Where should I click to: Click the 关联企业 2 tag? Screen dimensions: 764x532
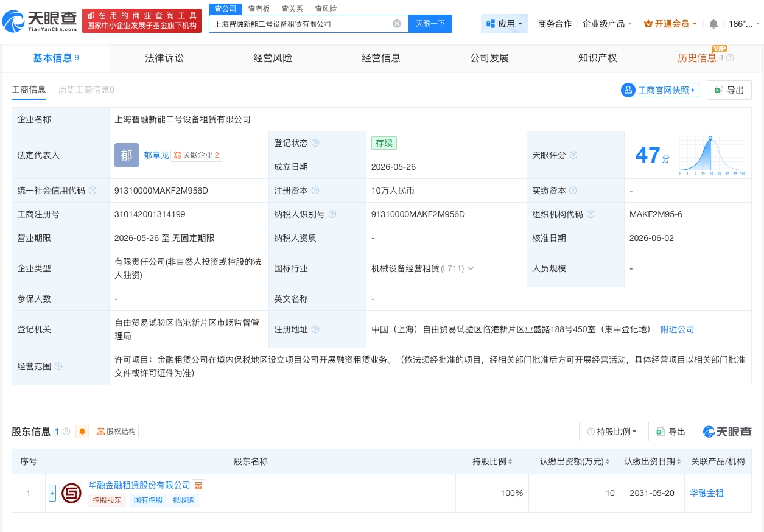coord(196,155)
